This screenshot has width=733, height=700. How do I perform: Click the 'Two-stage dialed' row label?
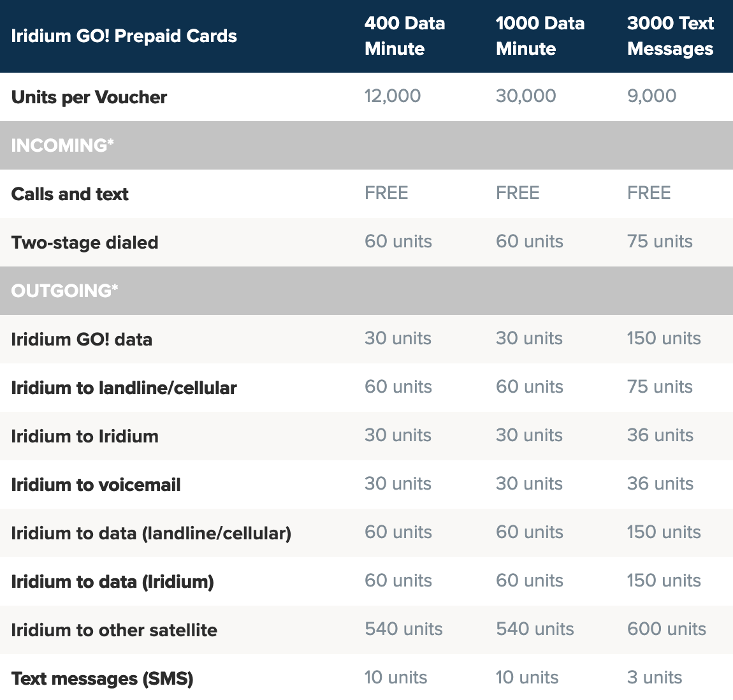coord(85,243)
